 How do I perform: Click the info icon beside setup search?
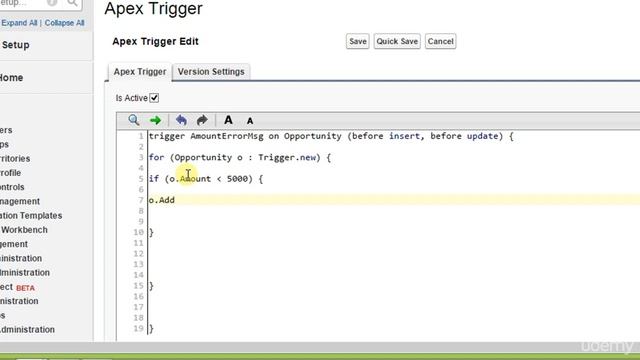click(x=52, y=3)
